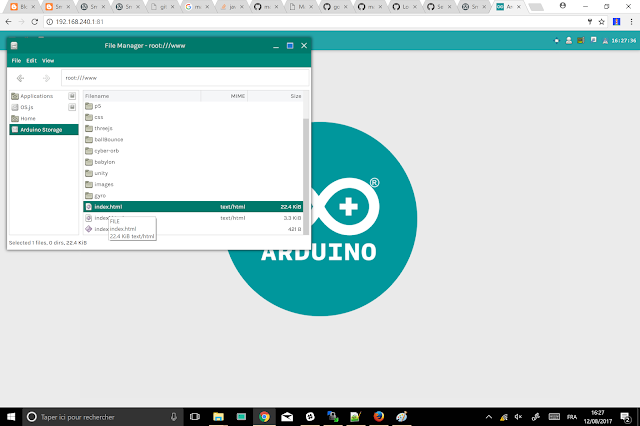The height and width of the screenshot is (426, 640).
Task: Open Windows Start menu
Action: click(x=11, y=417)
